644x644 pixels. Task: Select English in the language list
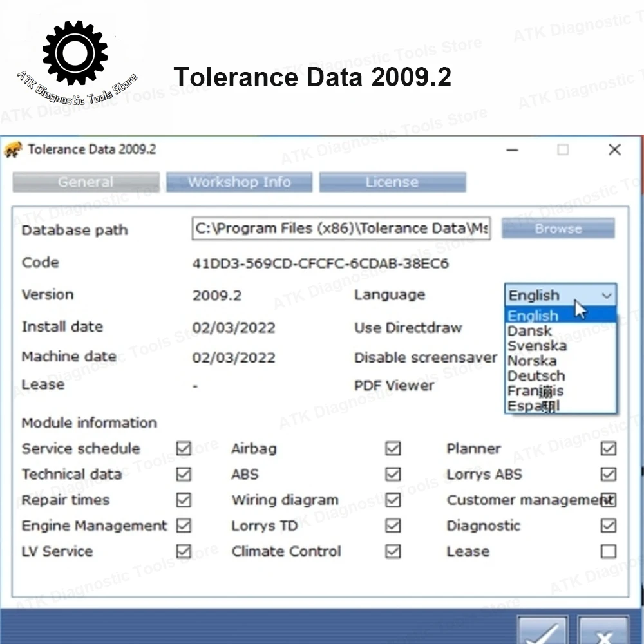coord(561,316)
